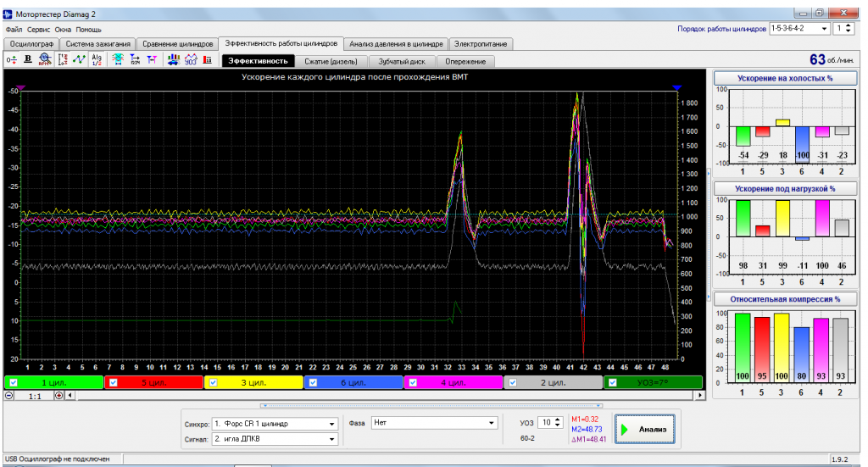Image resolution: width=868 pixels, height=467 pixels.
Task: Switch algorithm with Alg 1/2 icon
Action: 97,60
